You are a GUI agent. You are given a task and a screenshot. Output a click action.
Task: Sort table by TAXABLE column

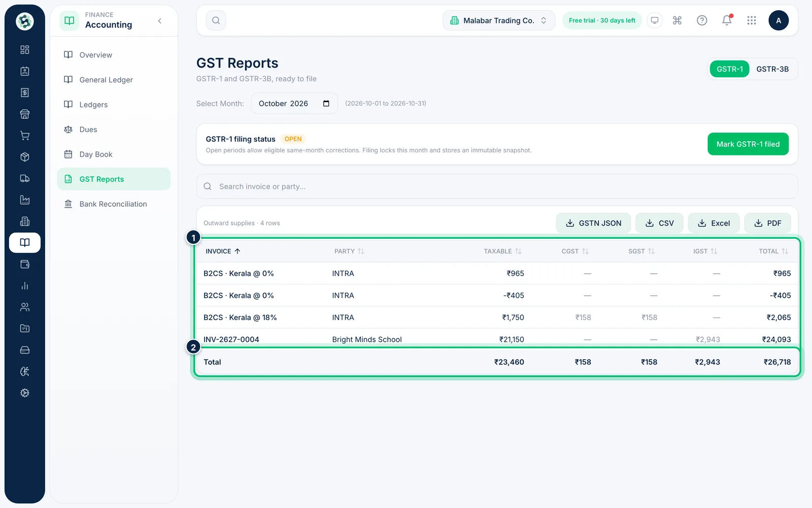point(502,251)
